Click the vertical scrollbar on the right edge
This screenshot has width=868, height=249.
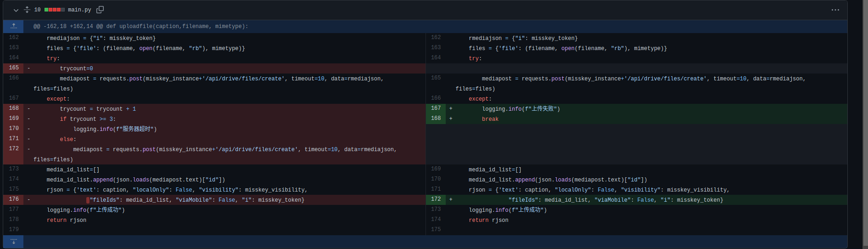(x=864, y=124)
